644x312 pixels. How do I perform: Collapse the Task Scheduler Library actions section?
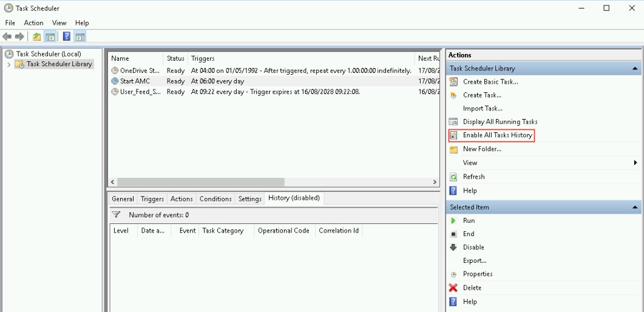pyautogui.click(x=635, y=69)
